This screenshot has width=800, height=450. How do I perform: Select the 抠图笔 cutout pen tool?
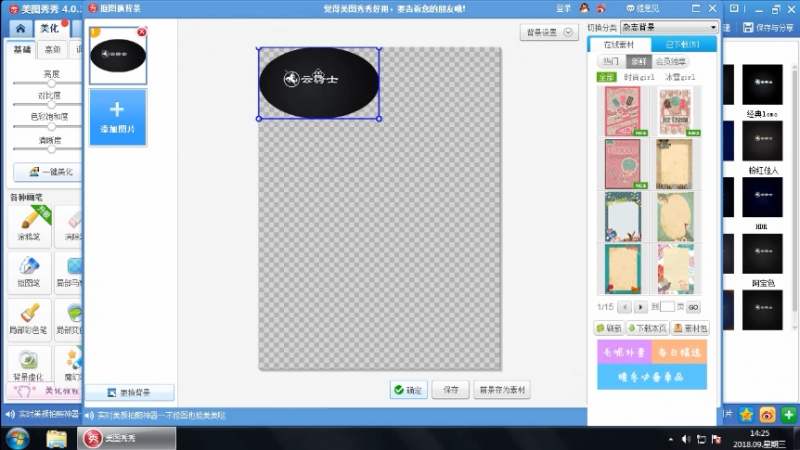tap(30, 272)
